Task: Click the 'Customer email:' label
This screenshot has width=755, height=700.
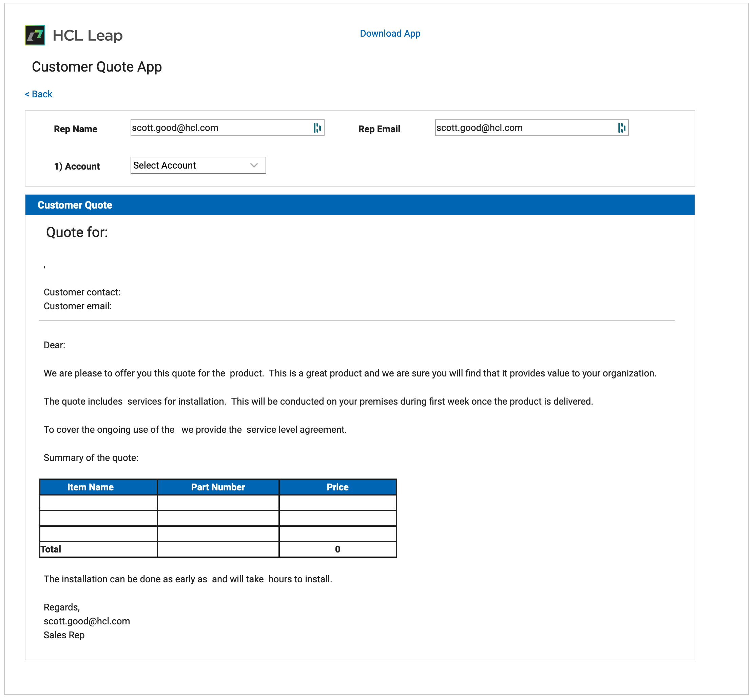Action: (78, 306)
